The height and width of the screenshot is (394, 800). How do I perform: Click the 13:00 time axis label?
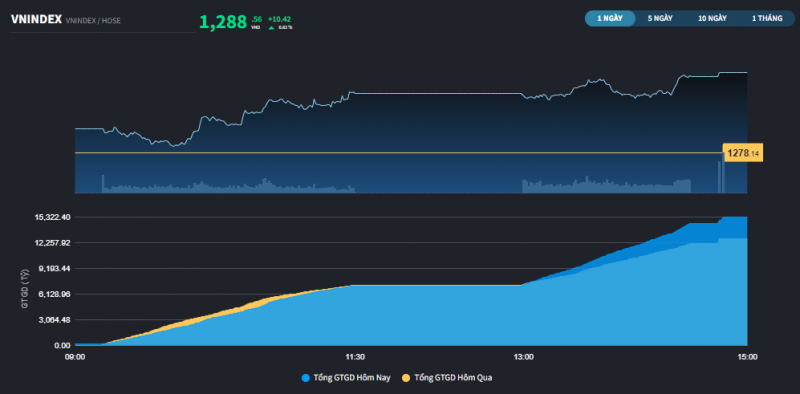(523, 357)
